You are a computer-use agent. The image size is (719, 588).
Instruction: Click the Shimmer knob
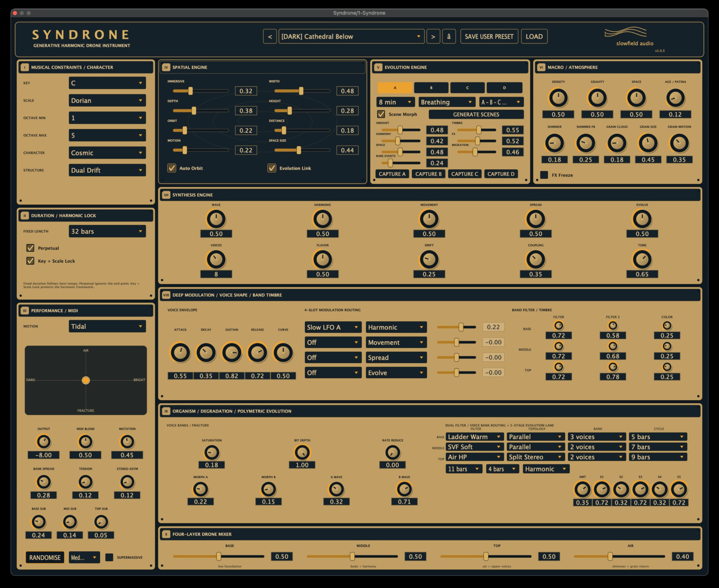(554, 143)
